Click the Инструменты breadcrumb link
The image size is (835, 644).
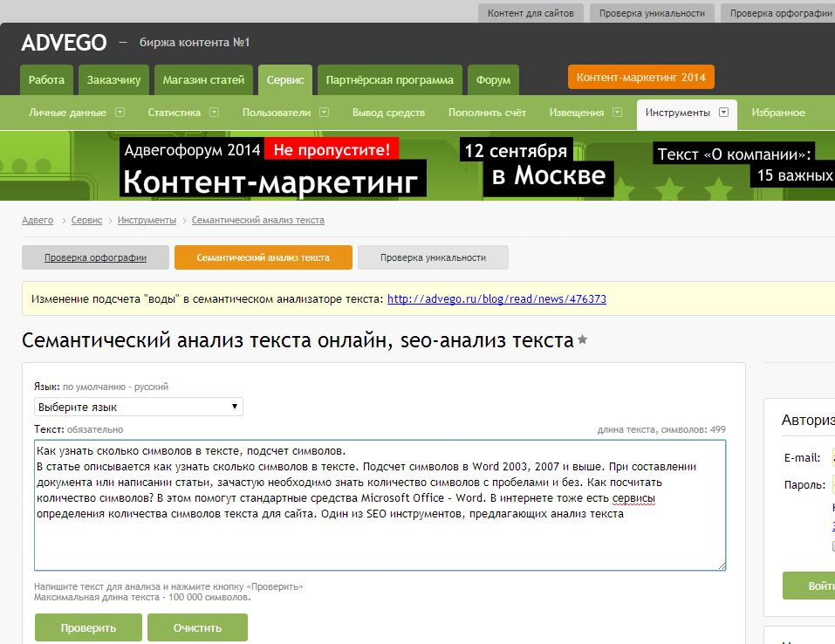[147, 220]
